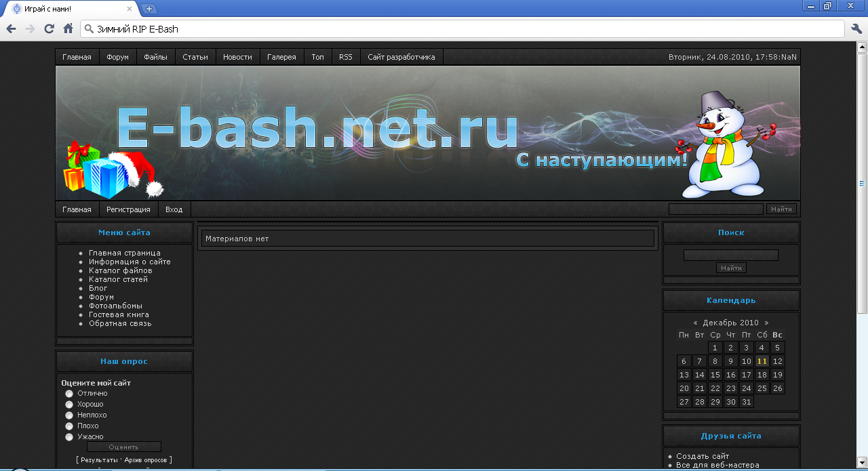Click the sidebar "Поиск" search input field
Image resolution: width=868 pixels, height=471 pixels.
coord(730,255)
